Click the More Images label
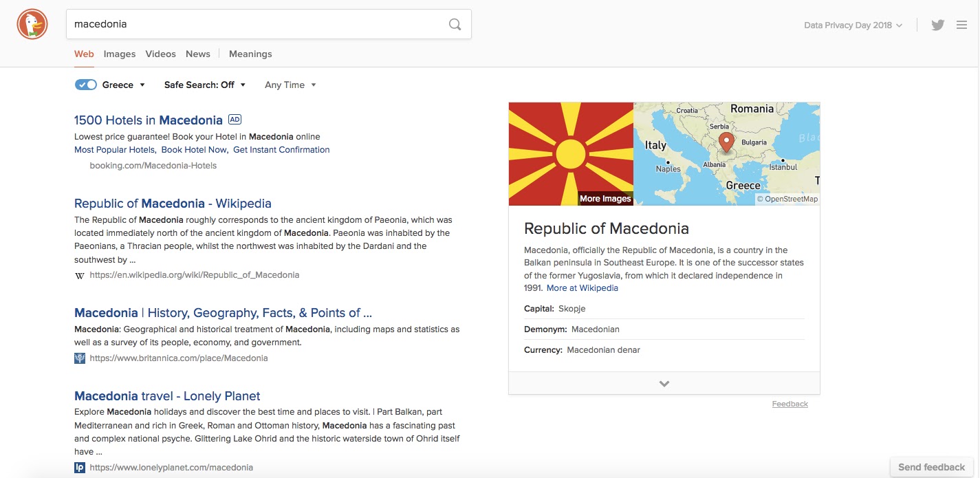Screen dimensions: 980x478 605,199
